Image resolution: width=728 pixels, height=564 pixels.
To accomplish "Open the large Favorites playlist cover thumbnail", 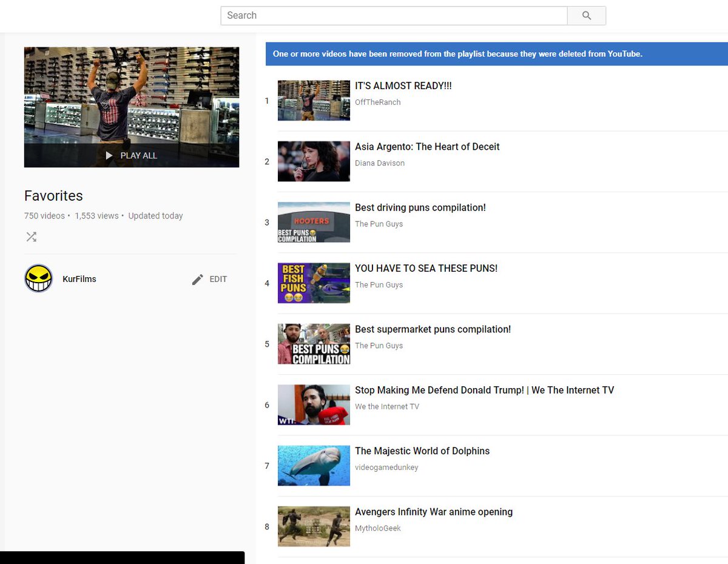I will 132,107.
